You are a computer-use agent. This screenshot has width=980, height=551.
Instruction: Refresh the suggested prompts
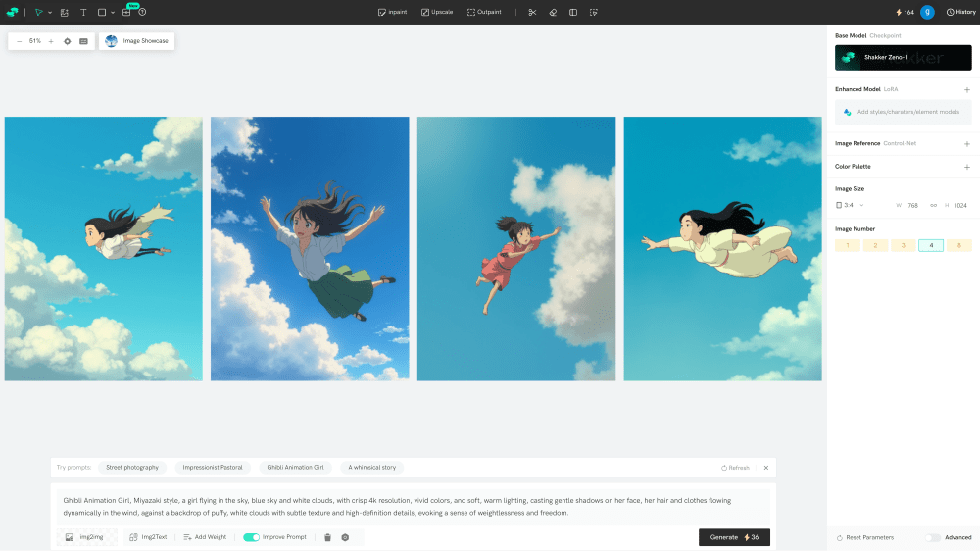[x=735, y=468]
